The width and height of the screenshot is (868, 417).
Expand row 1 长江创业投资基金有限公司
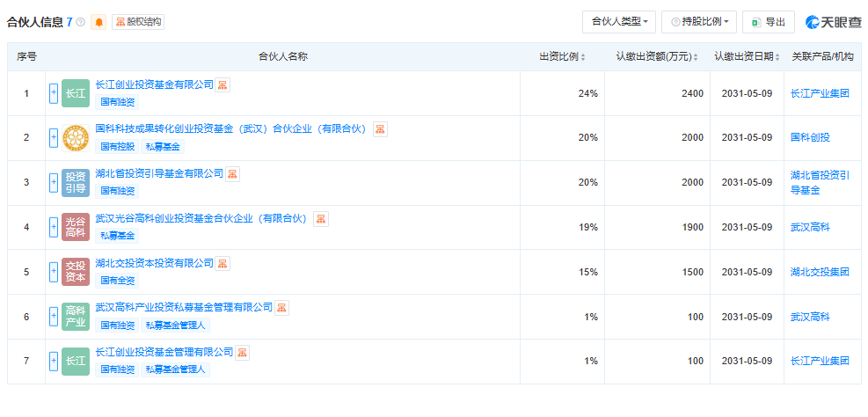click(x=54, y=93)
